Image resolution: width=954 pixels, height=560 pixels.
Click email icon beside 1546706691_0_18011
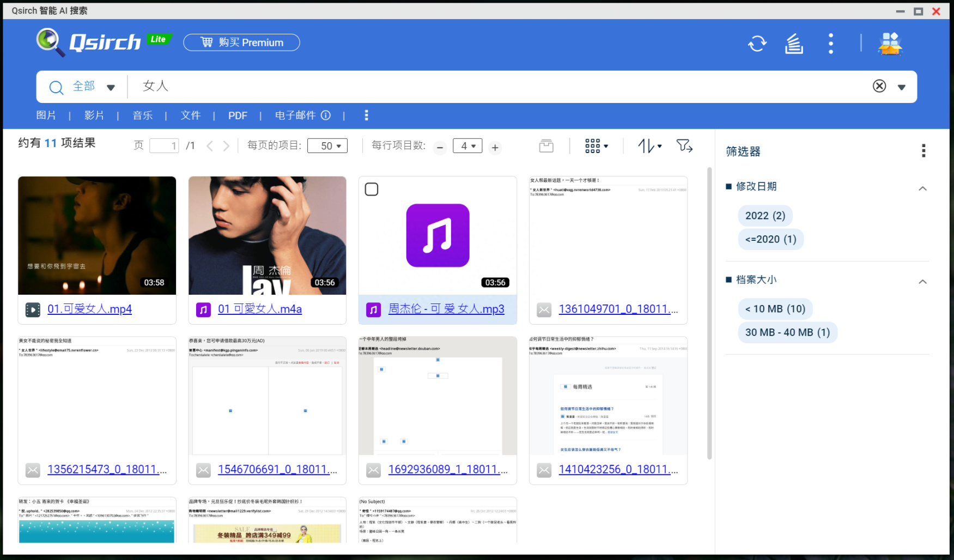(203, 470)
